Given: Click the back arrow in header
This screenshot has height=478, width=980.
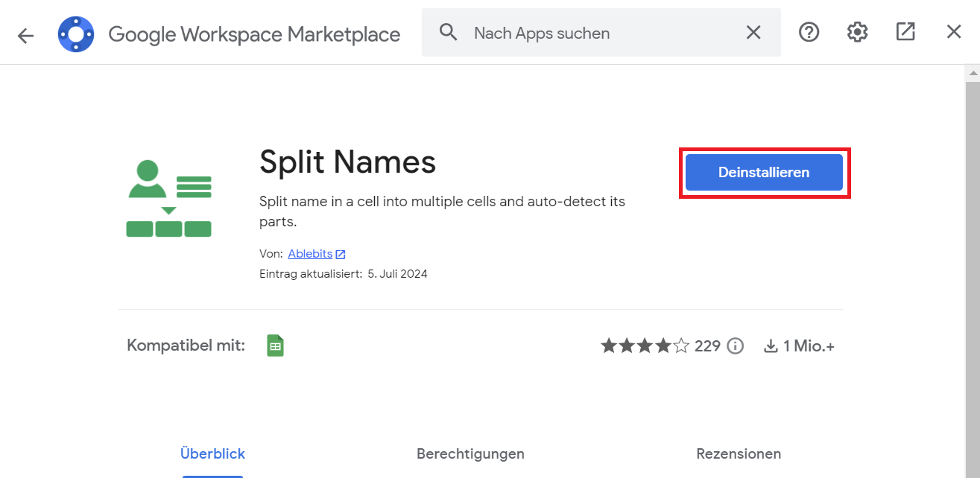Looking at the screenshot, I should 26,35.
